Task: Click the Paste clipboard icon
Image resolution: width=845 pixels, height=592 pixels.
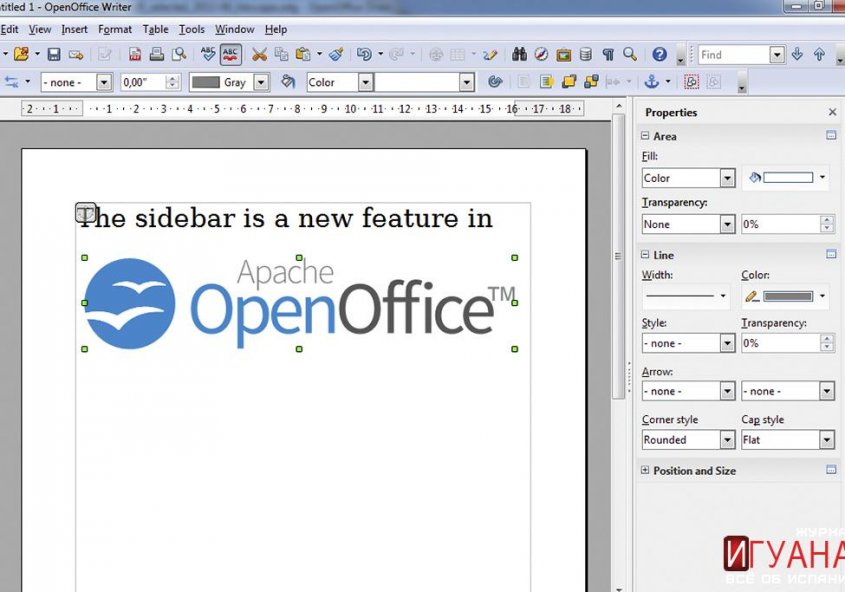Action: click(303, 54)
